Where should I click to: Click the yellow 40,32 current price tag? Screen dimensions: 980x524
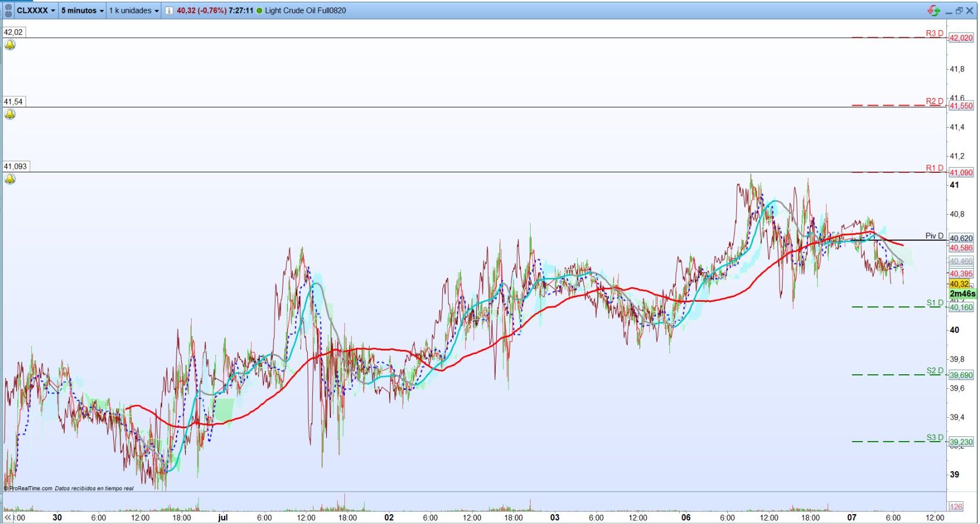point(959,284)
